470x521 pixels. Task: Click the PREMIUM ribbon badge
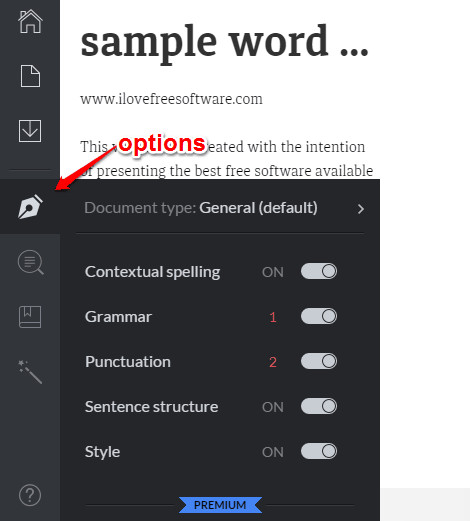[x=220, y=505]
